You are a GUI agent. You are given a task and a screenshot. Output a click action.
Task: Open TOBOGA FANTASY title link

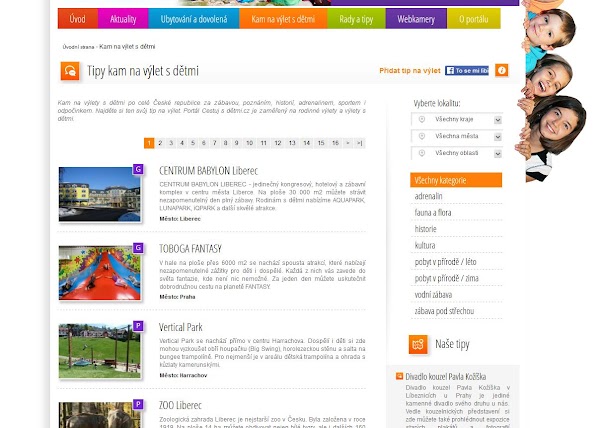coord(190,249)
